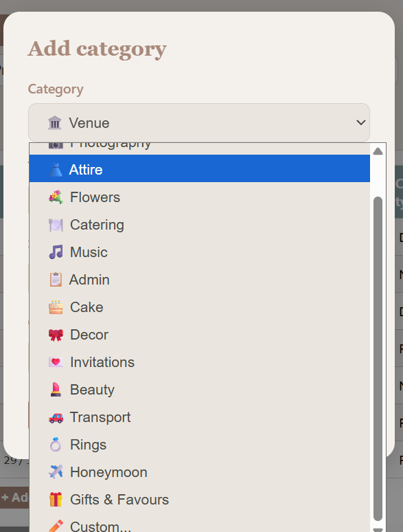The image size is (403, 532).
Task: Click the bouquet icon beside Flowers
Action: coord(56,197)
